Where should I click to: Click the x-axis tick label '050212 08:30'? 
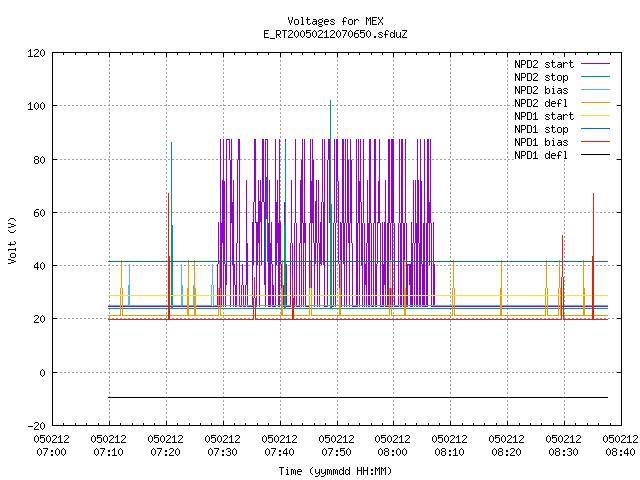pyautogui.click(x=563, y=446)
